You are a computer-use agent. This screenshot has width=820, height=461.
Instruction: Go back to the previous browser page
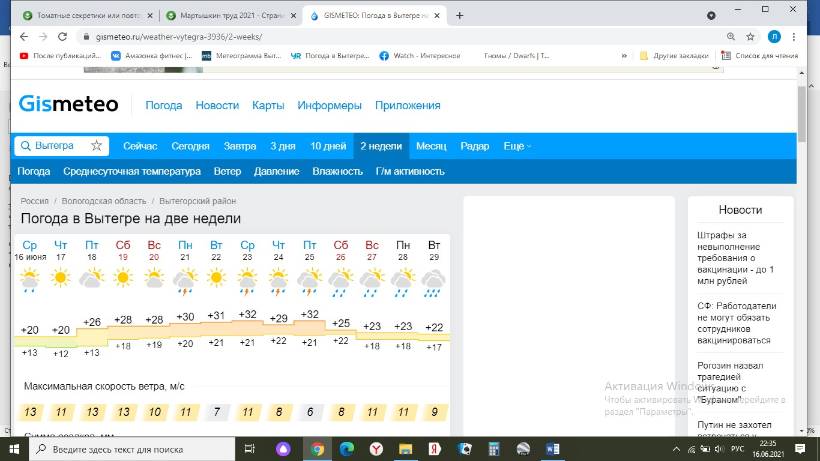(x=24, y=37)
